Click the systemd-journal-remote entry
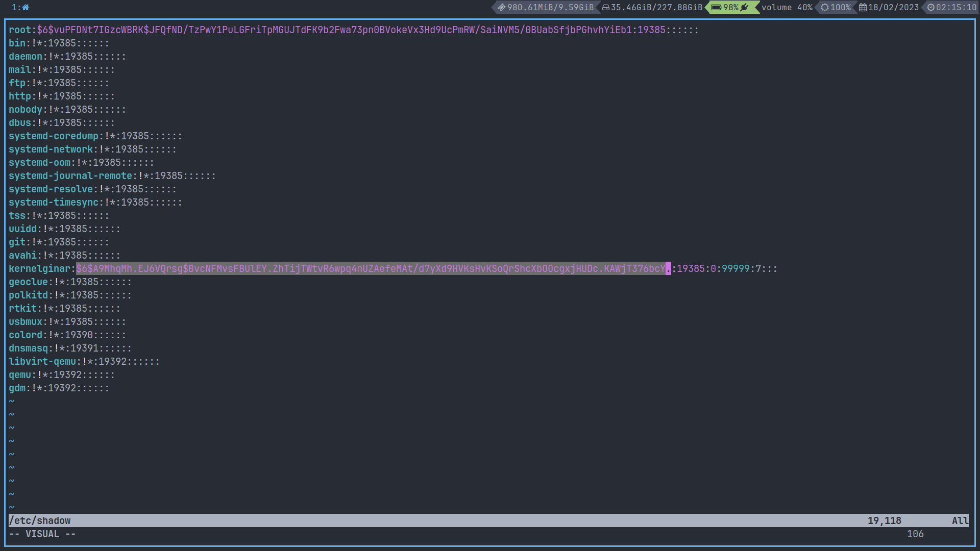The image size is (980, 551). [x=70, y=176]
